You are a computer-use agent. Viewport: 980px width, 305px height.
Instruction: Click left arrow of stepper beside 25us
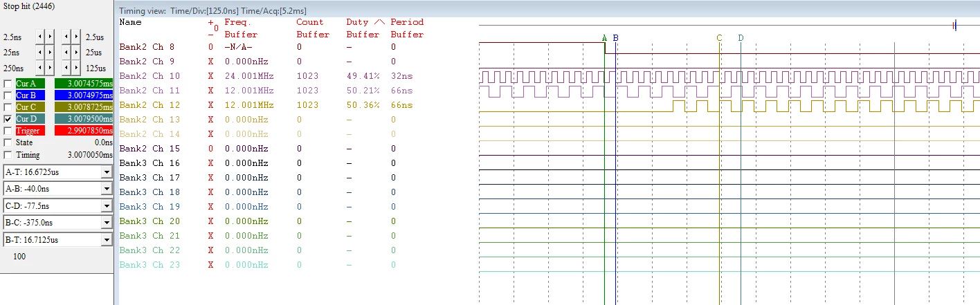pyautogui.click(x=66, y=53)
